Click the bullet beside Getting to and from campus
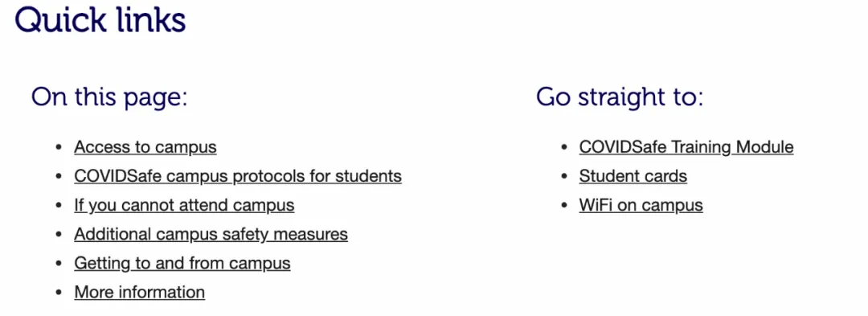Screen dimensions: 868x316 coord(59,264)
